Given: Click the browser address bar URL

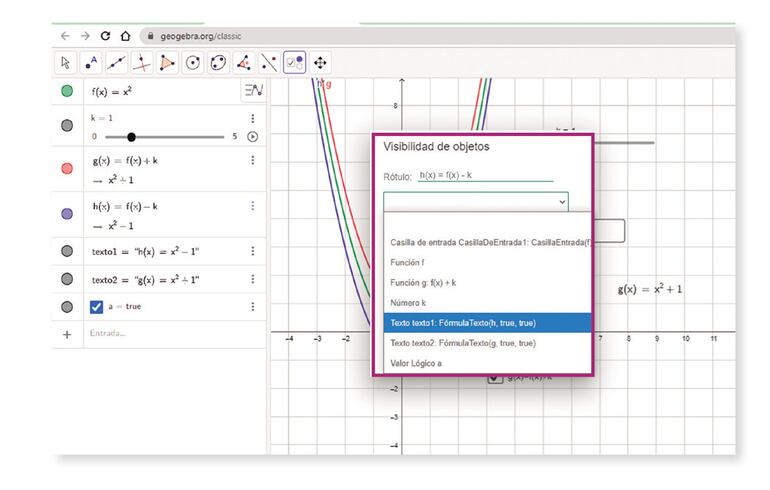Looking at the screenshot, I should click(x=201, y=36).
